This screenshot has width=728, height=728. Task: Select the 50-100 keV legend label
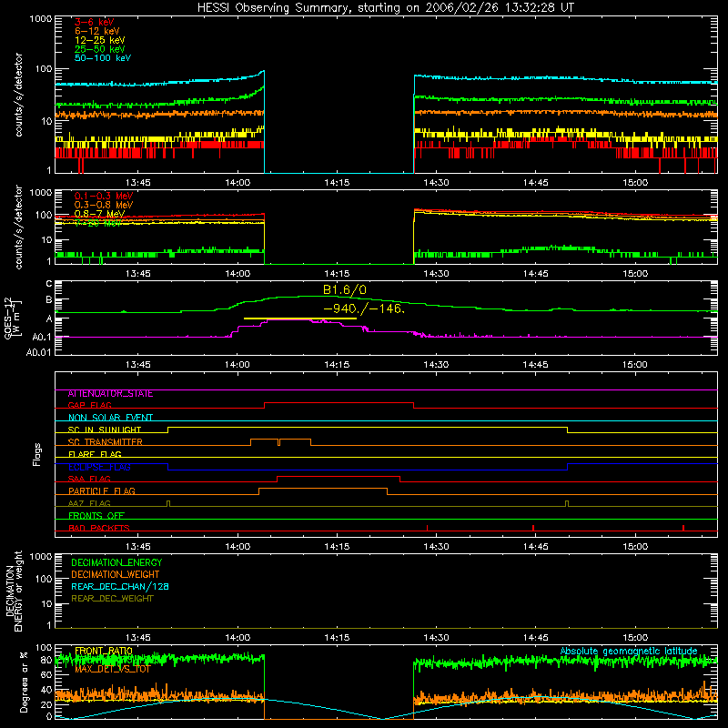pyautogui.click(x=103, y=58)
